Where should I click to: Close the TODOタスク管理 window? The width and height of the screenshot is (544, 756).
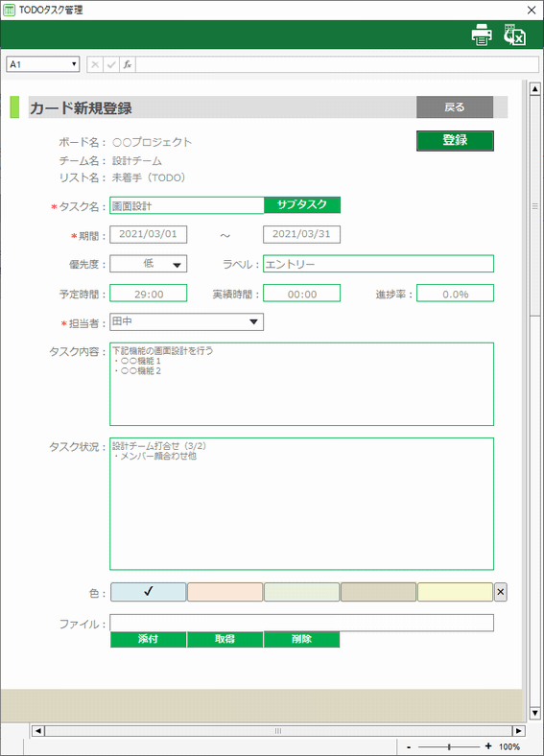532,11
